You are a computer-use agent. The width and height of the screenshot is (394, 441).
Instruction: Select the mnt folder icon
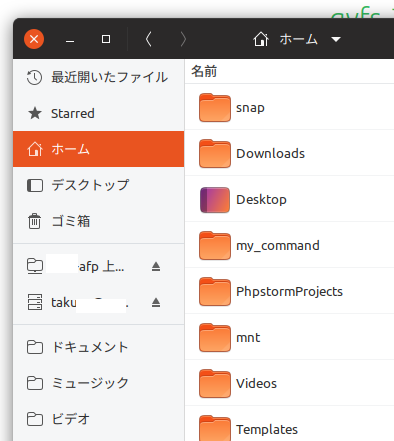pos(215,337)
